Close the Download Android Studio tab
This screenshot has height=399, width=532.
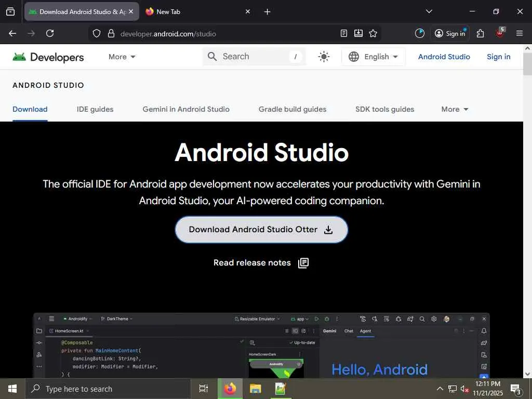[x=131, y=11]
